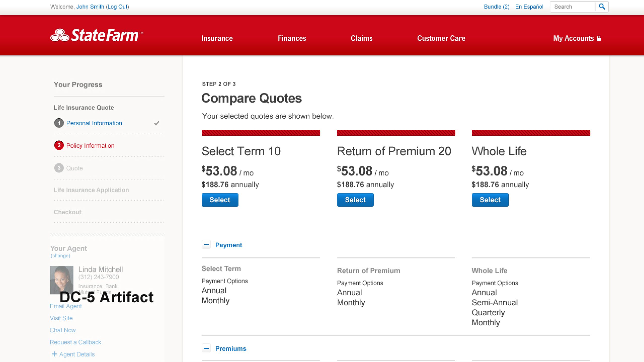Click the step 1 progress circle icon
This screenshot has width=644, height=362.
pyautogui.click(x=59, y=123)
